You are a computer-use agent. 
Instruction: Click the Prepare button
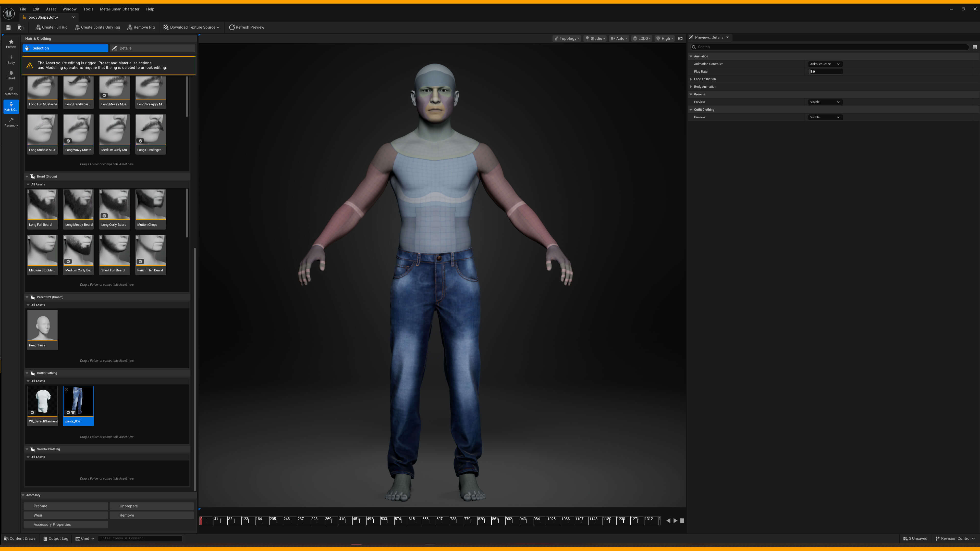click(66, 506)
